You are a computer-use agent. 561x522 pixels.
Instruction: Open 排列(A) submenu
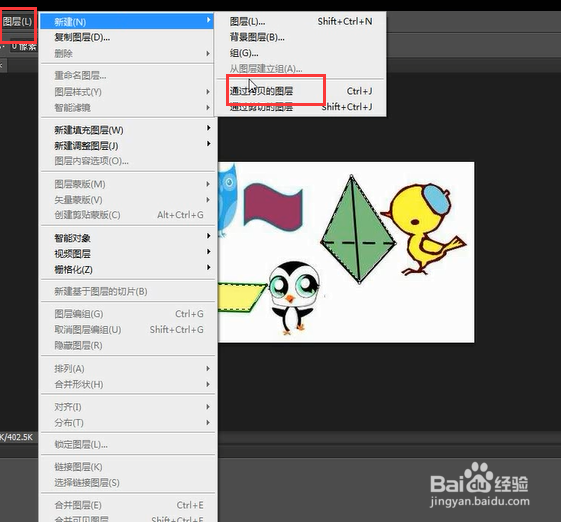click(x=127, y=369)
